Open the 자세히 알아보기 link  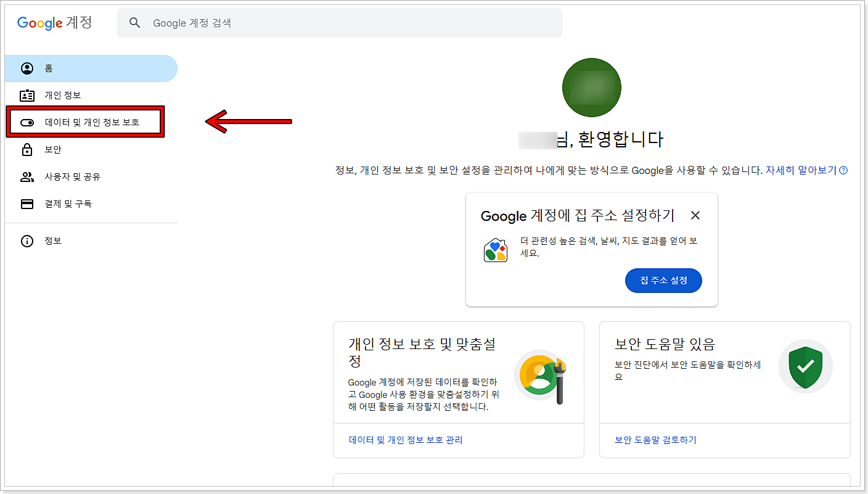pos(801,170)
